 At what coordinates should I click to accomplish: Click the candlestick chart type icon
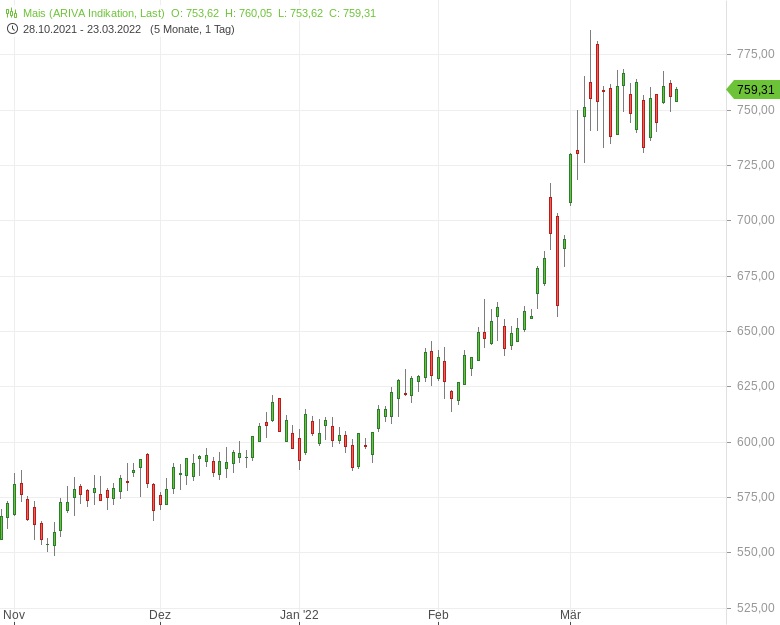tap(11, 13)
